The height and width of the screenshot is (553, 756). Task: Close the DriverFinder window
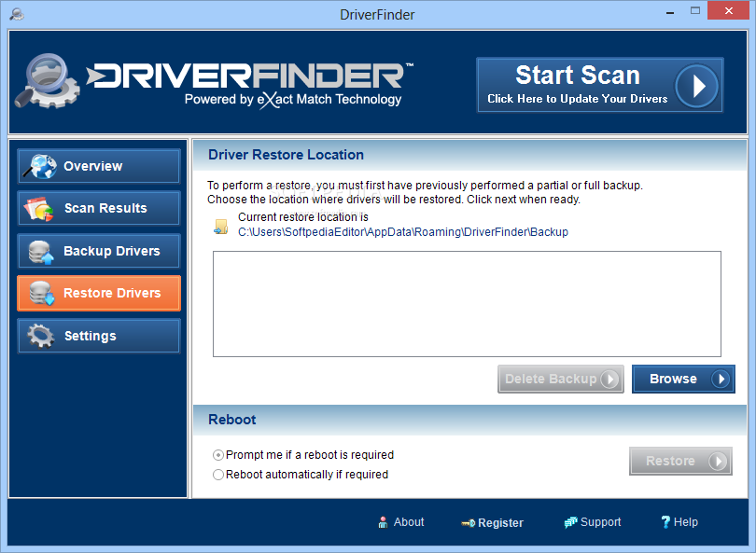click(729, 10)
